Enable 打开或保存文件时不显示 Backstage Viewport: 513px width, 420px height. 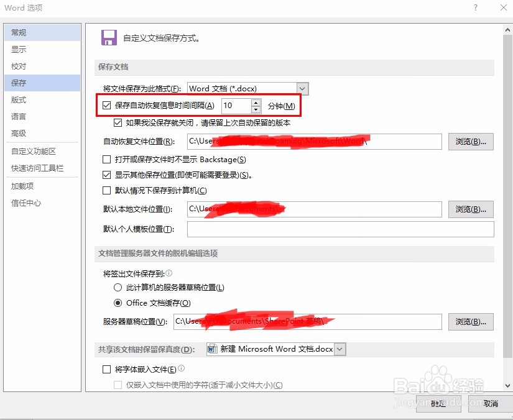pyautogui.click(x=107, y=160)
